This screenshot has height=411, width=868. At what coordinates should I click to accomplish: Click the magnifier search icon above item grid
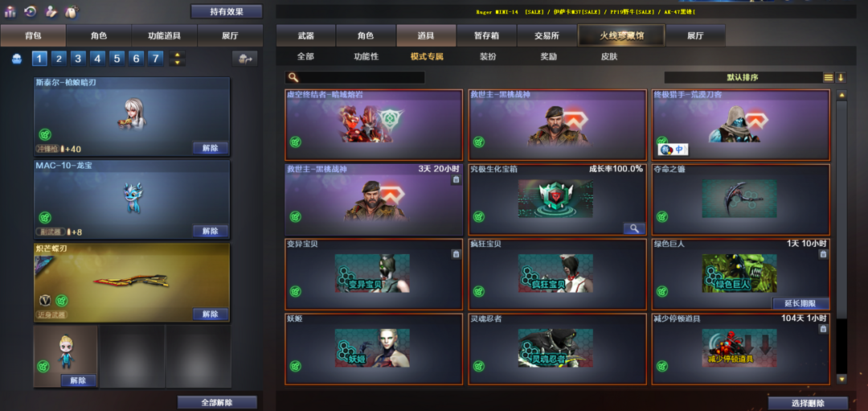(x=293, y=77)
